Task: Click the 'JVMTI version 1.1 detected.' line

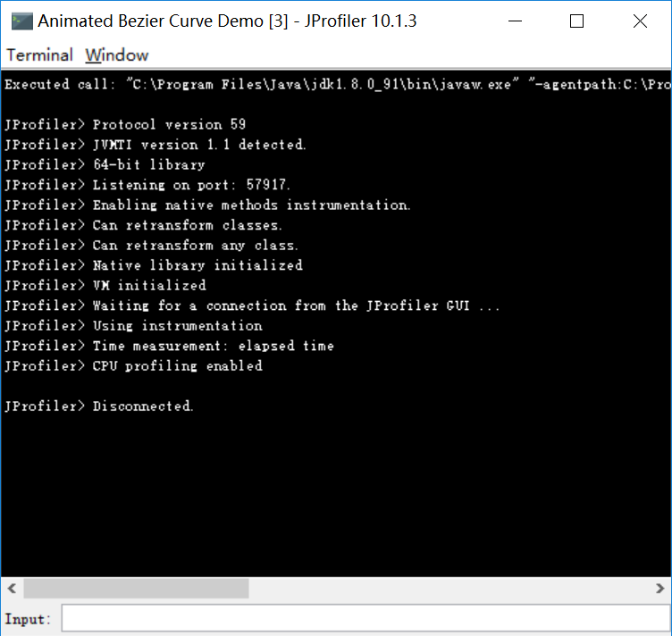Action: click(155, 145)
